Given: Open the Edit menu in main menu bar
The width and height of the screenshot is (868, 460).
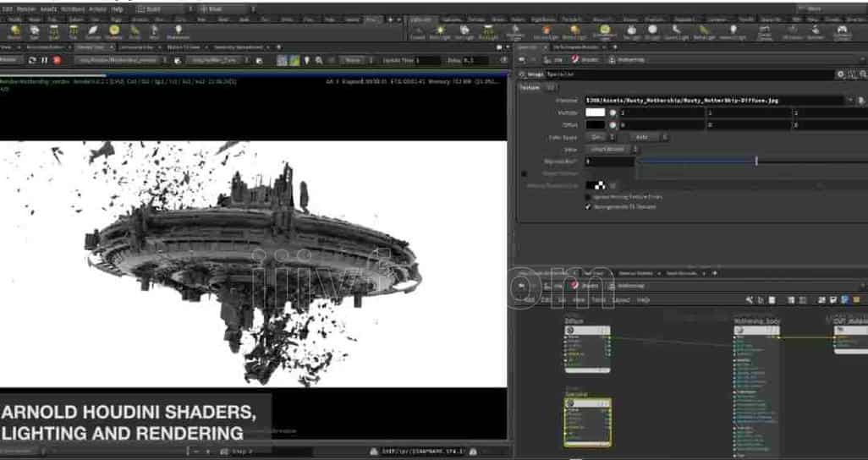Looking at the screenshot, I should [x=8, y=9].
